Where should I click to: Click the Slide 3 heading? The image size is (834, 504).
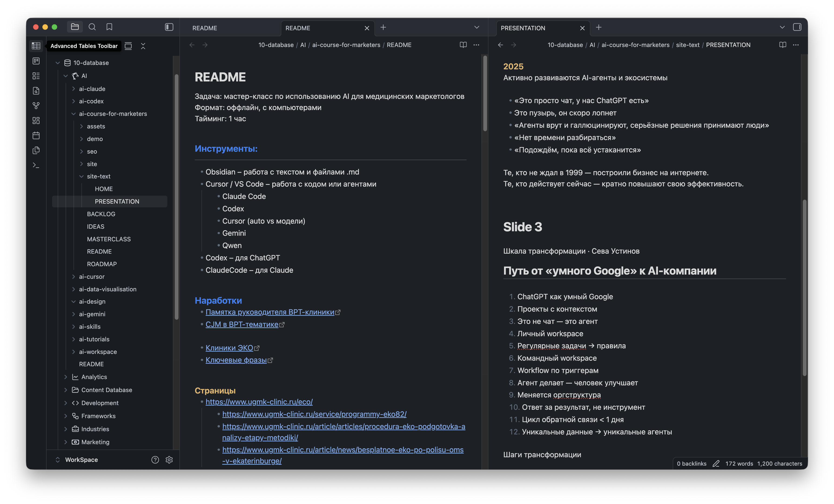point(523,227)
